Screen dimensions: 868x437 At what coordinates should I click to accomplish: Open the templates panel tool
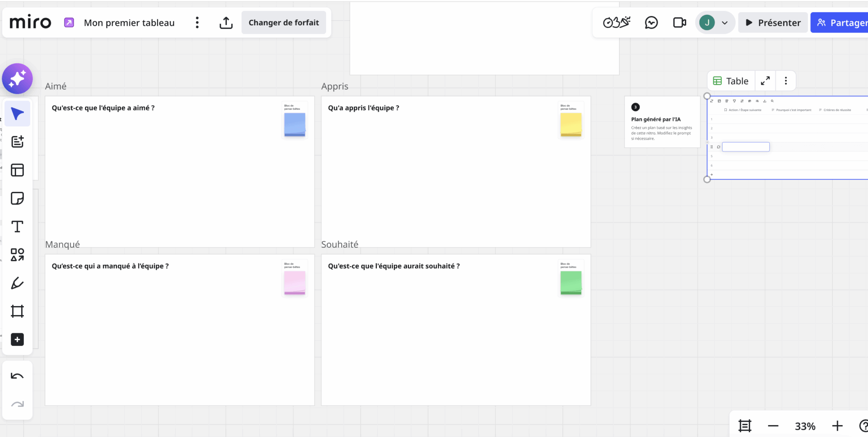(x=17, y=170)
